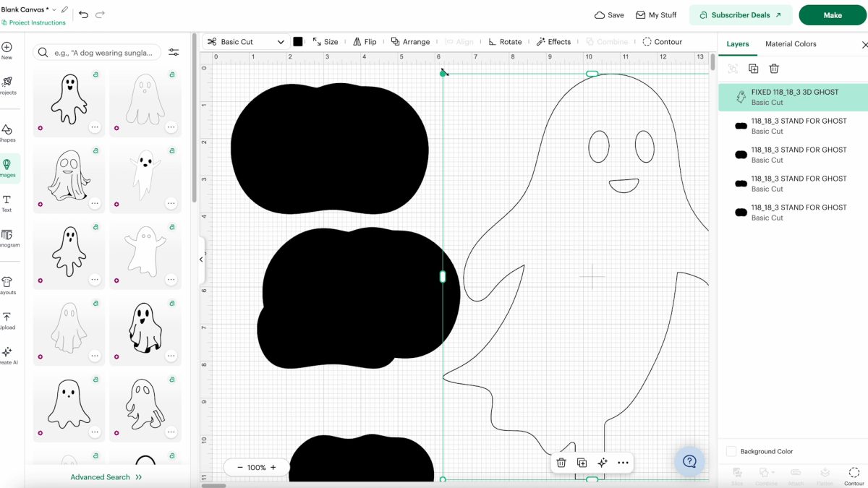Click the 100% zoom level

256,468
